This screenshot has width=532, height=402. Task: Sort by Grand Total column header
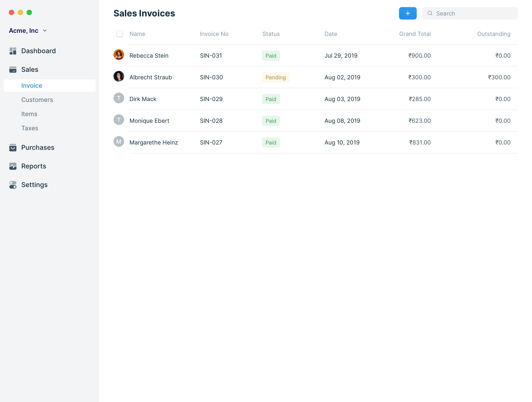coord(415,34)
